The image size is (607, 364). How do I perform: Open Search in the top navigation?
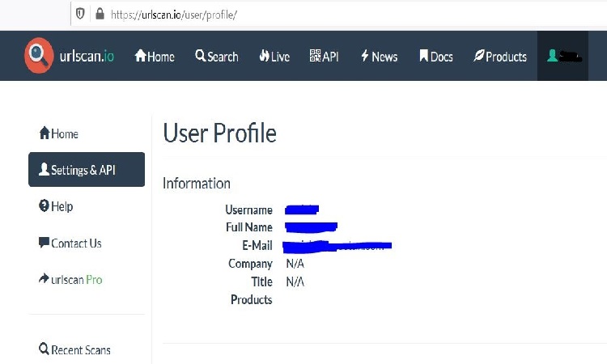pyautogui.click(x=217, y=57)
